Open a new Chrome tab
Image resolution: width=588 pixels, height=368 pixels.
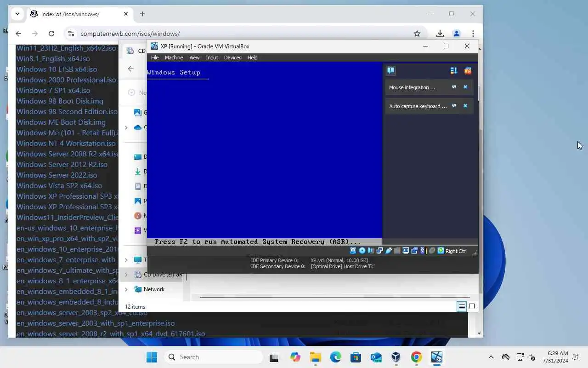(142, 14)
